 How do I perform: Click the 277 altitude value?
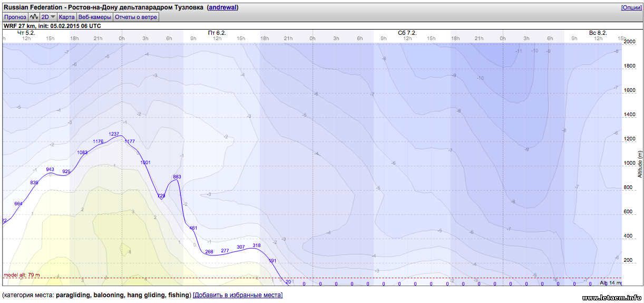225,251
